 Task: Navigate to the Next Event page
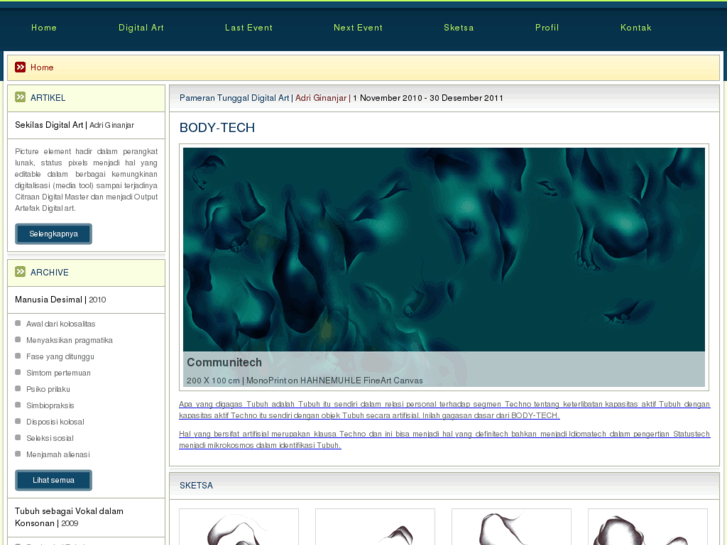click(x=358, y=28)
